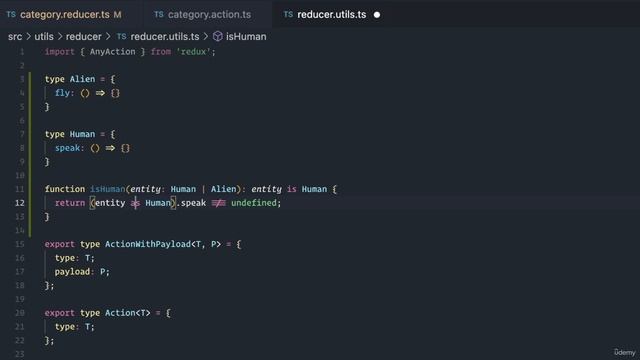Click unsaved dot on reducer.utils.ts tab
This screenshot has height=360, width=640.
point(377,15)
